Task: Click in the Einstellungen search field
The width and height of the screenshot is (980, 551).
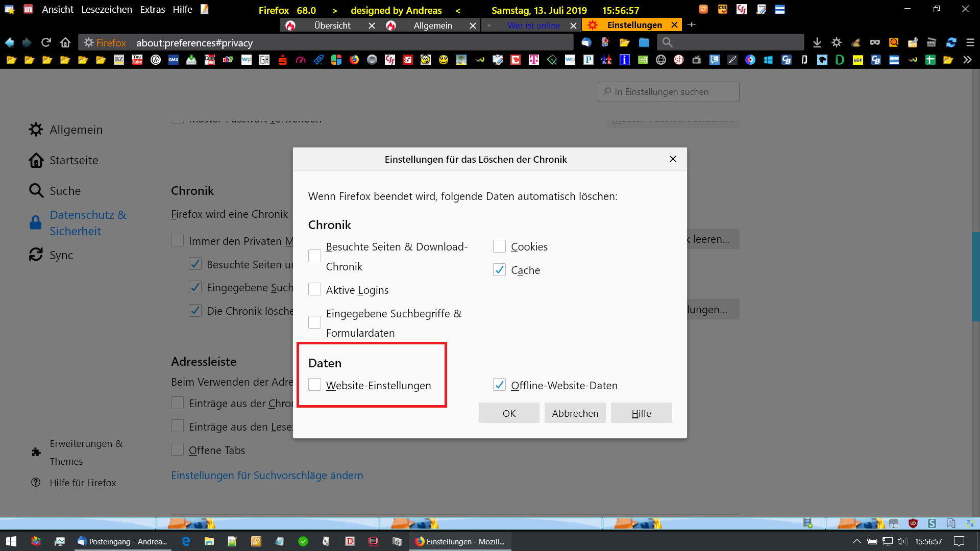Action: [669, 92]
